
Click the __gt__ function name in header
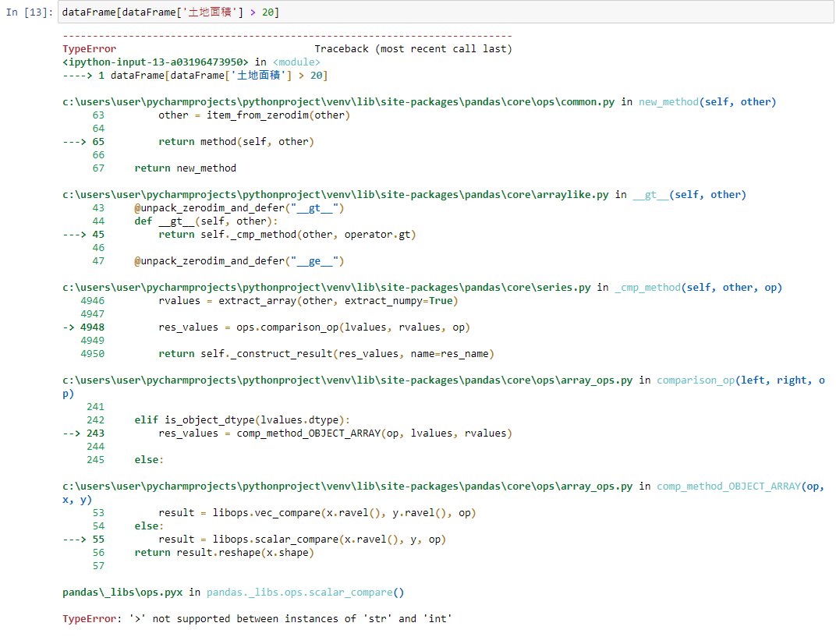(x=650, y=195)
